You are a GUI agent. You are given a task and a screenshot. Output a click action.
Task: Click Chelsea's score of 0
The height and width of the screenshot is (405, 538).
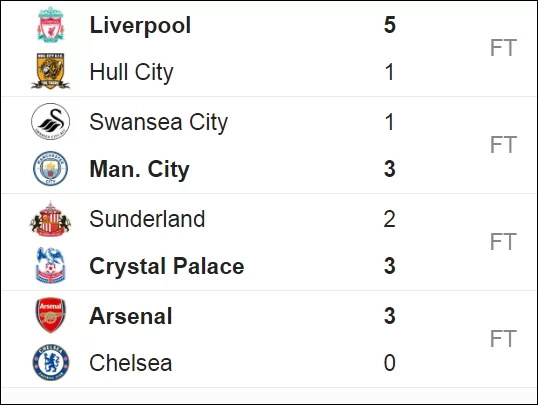390,363
